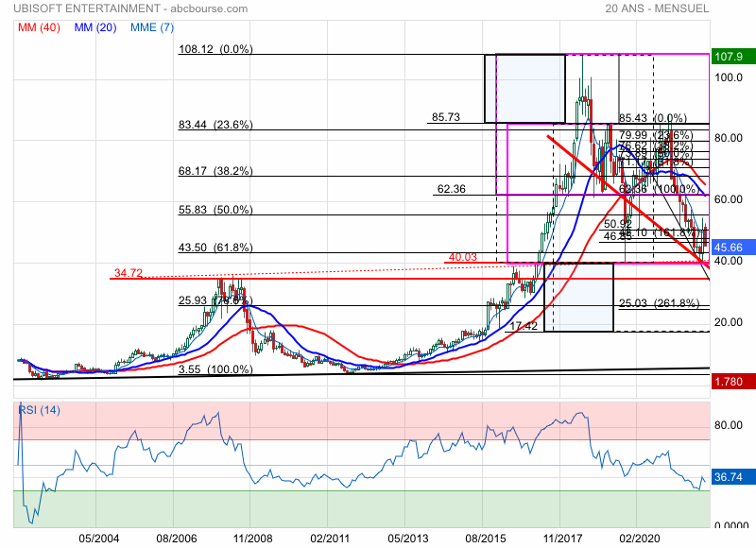
Task: Click the 25.03 (261.8%) extension label
Action: click(659, 302)
